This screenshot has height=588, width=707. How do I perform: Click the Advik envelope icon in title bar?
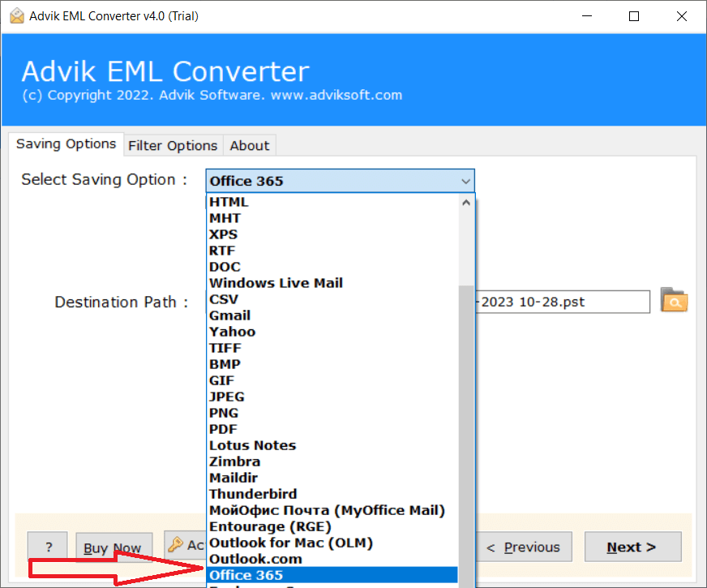tap(17, 15)
